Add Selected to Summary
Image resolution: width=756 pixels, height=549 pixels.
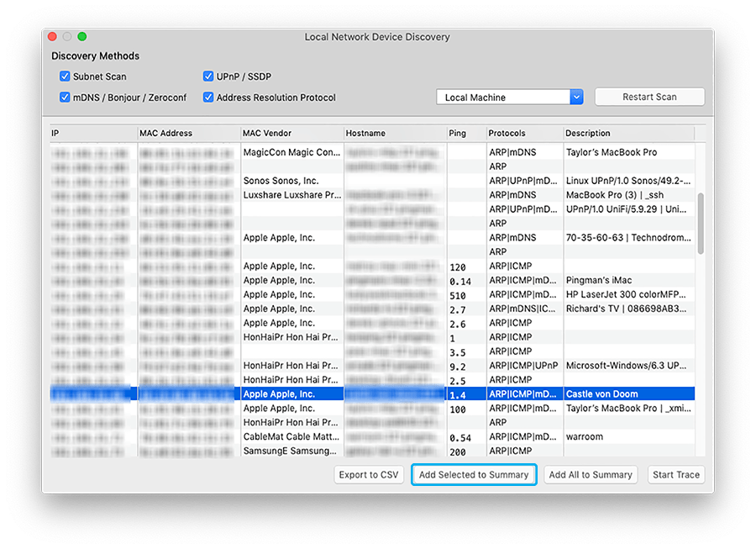point(474,474)
